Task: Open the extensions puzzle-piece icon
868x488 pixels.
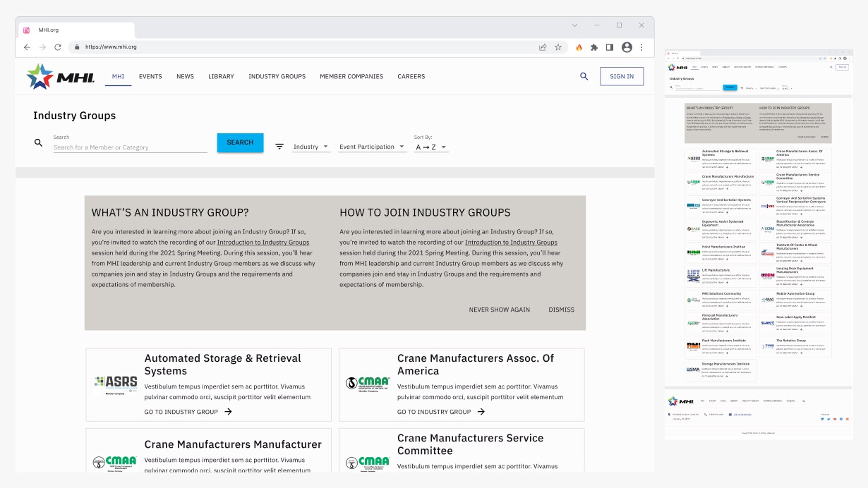Action: click(x=594, y=47)
